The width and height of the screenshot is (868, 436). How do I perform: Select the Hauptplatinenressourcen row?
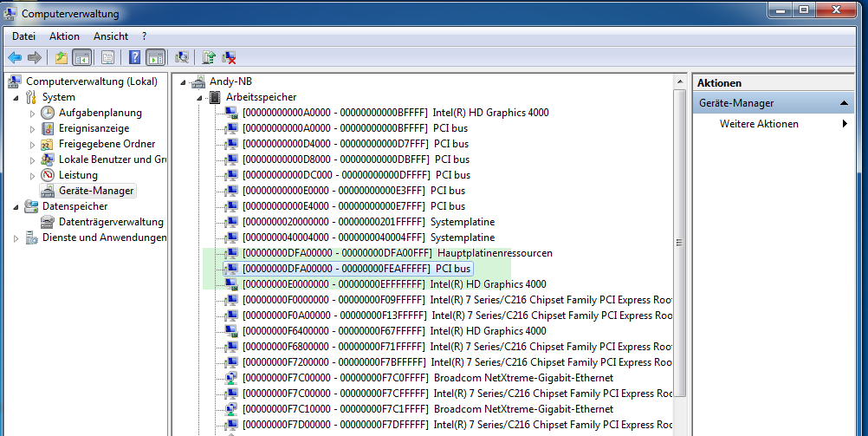tap(398, 252)
